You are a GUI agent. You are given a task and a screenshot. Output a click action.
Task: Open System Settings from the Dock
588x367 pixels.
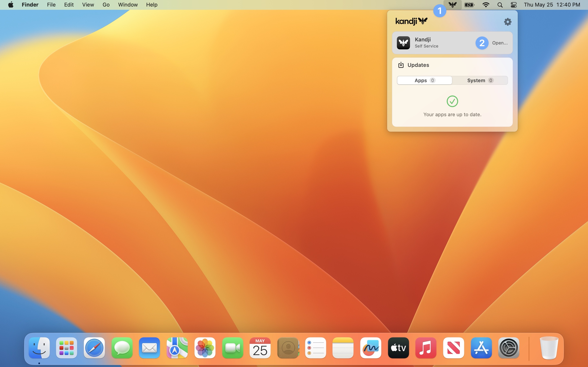click(x=509, y=348)
